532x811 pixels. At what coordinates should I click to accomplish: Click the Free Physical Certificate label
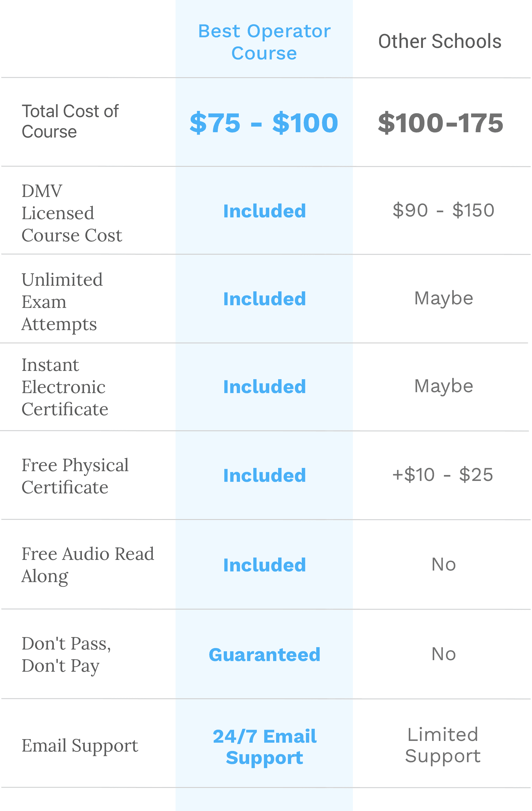75,476
